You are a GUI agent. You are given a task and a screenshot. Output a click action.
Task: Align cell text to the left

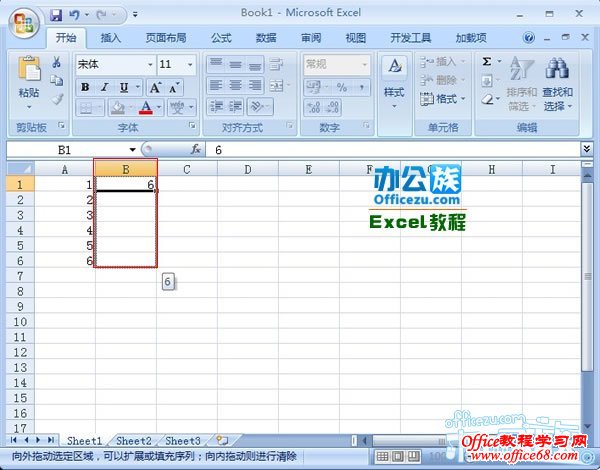216,85
